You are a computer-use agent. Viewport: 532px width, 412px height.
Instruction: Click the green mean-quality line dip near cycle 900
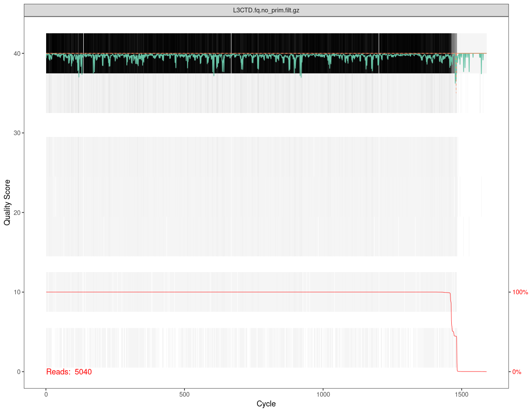click(301, 73)
